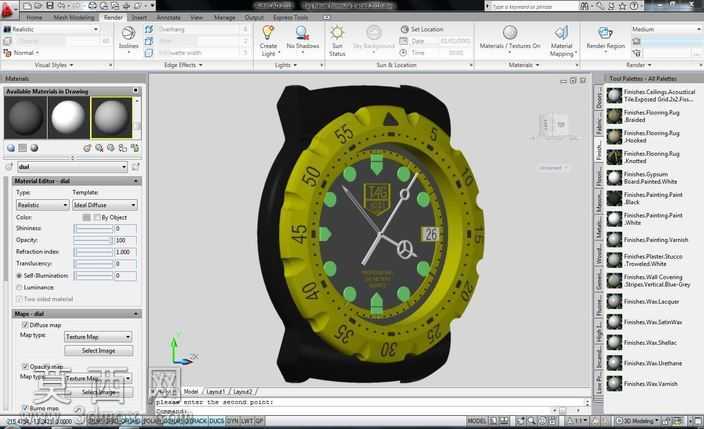Image resolution: width=704 pixels, height=429 pixels.
Task: Click the MODEL button in status bar
Action: click(476, 421)
